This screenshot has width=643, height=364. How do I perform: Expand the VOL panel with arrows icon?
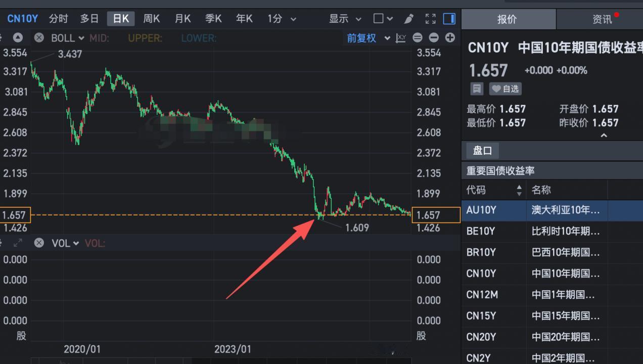18,243
